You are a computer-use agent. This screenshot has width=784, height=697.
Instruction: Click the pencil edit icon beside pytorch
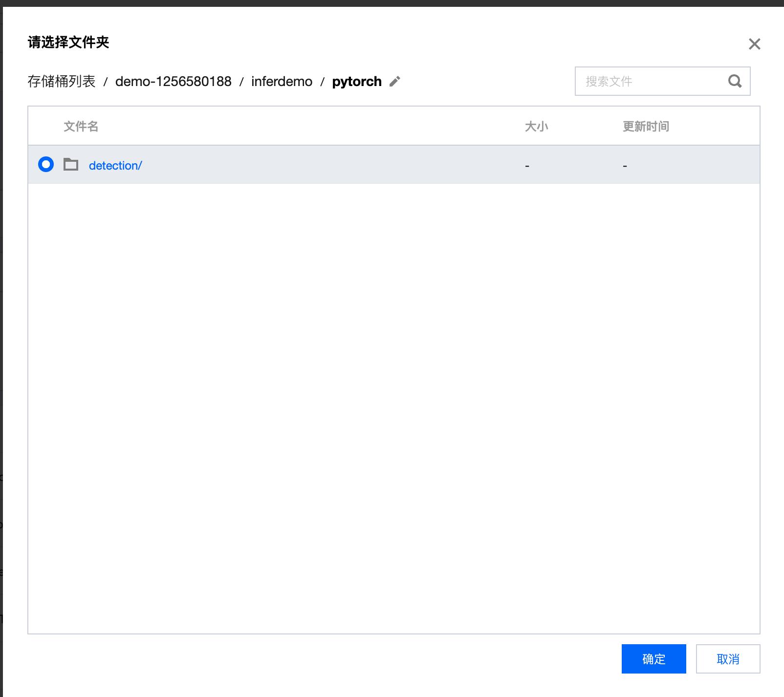coord(395,81)
